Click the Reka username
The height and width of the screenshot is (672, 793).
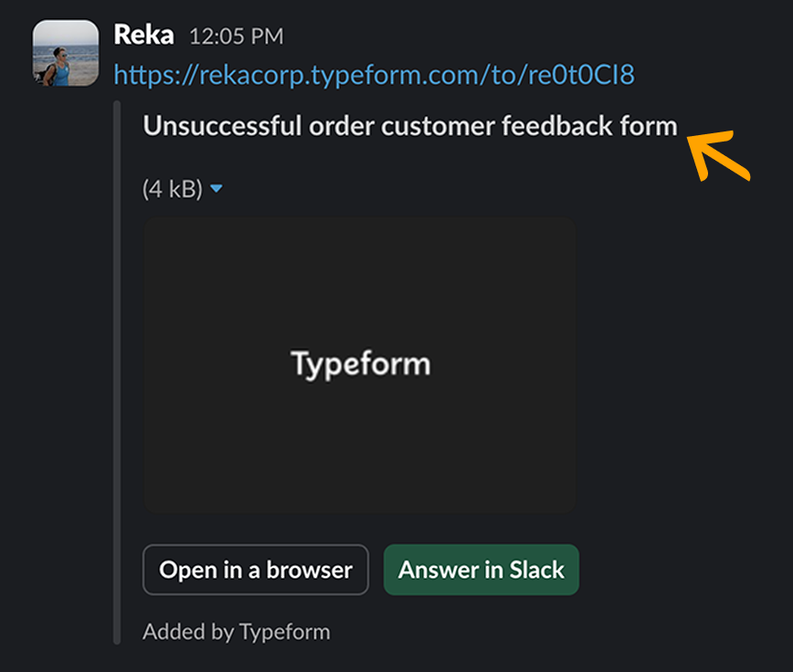[x=143, y=36]
